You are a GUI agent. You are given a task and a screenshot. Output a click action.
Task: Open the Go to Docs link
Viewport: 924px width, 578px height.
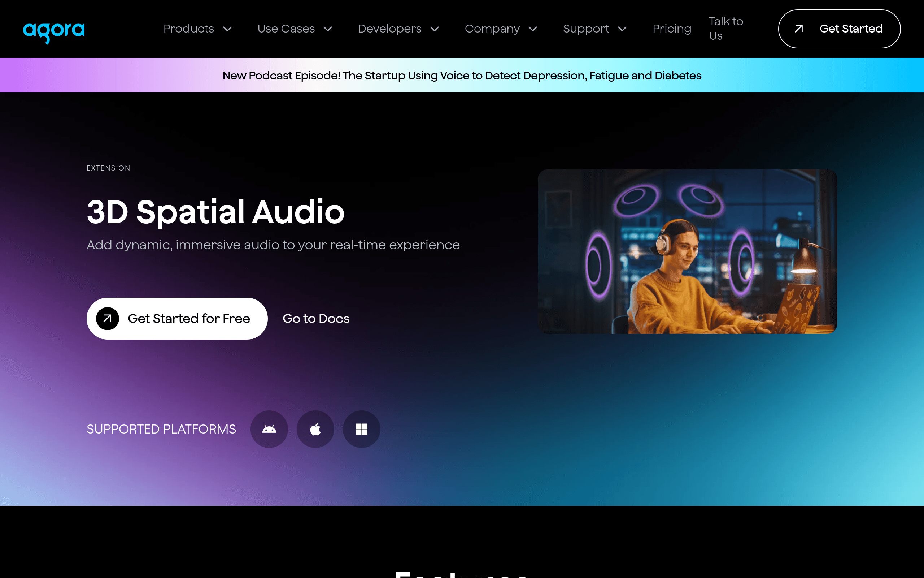click(x=316, y=318)
